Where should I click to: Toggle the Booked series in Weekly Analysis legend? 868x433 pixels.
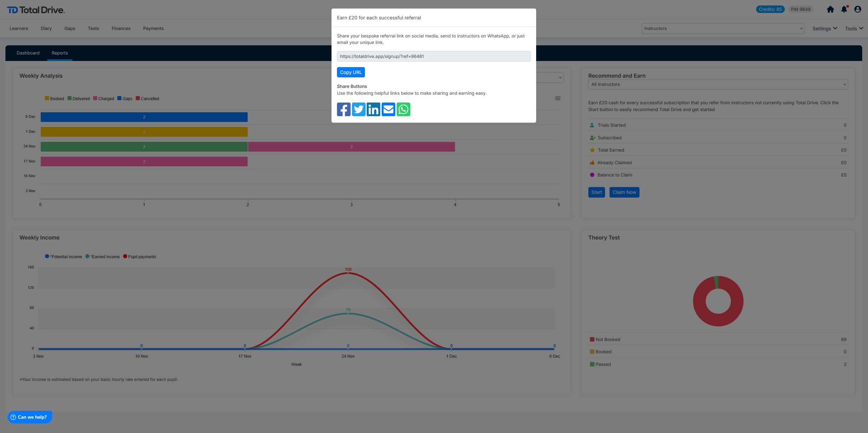pyautogui.click(x=55, y=98)
